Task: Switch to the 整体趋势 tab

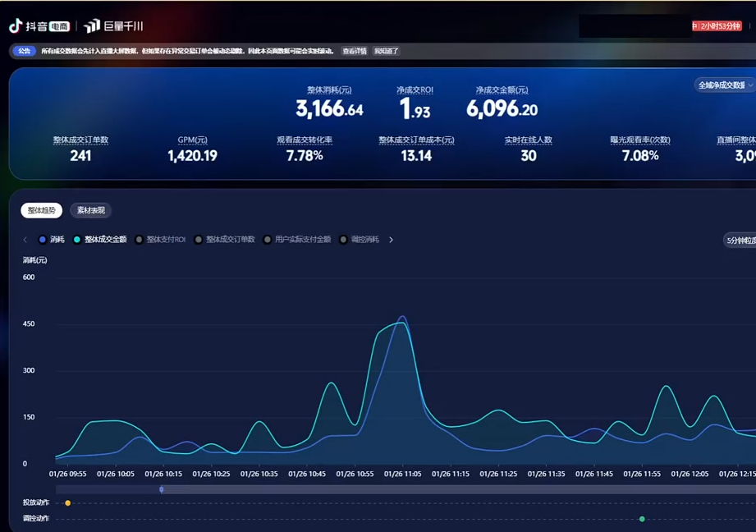Action: (x=41, y=210)
